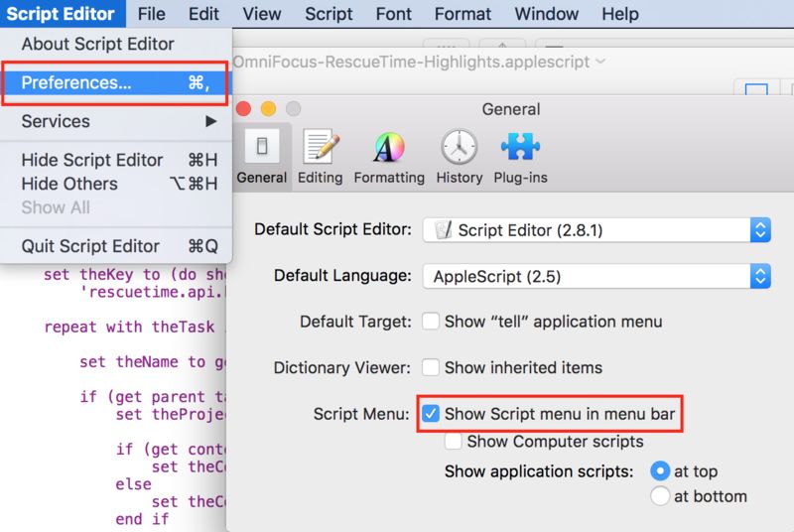Expand the Services submenu arrow

pyautogui.click(x=211, y=121)
